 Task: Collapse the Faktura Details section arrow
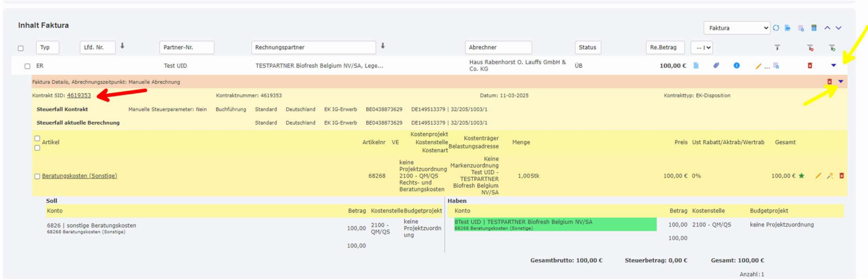(x=841, y=82)
